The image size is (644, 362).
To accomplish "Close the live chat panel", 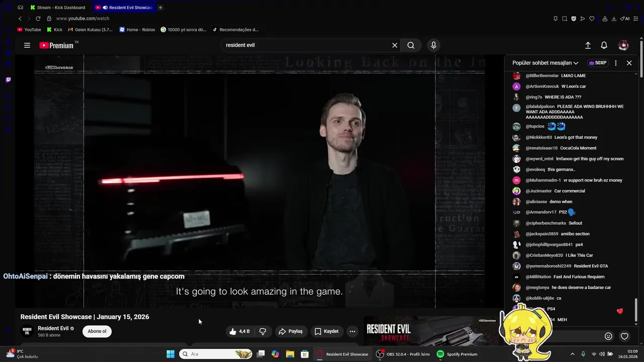I will pyautogui.click(x=629, y=63).
